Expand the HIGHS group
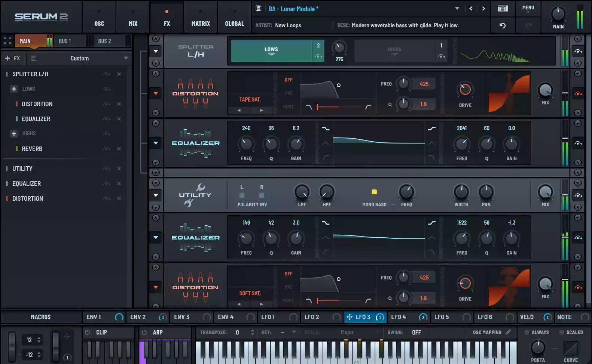This screenshot has width=592, height=364. tap(14, 133)
